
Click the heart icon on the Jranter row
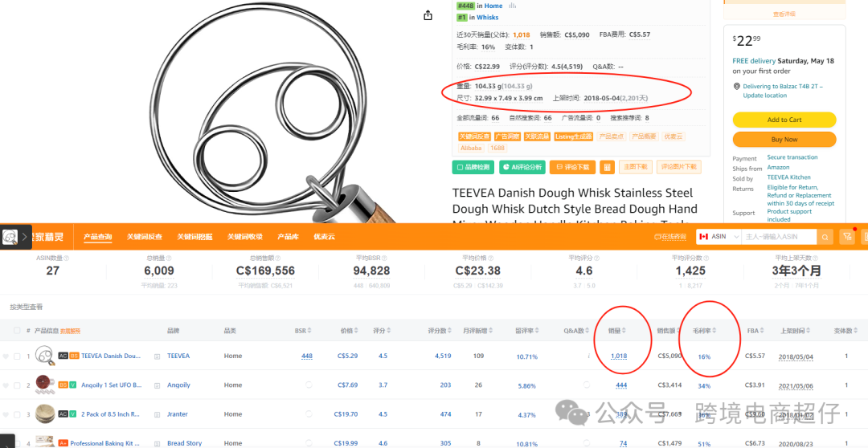click(x=6, y=414)
